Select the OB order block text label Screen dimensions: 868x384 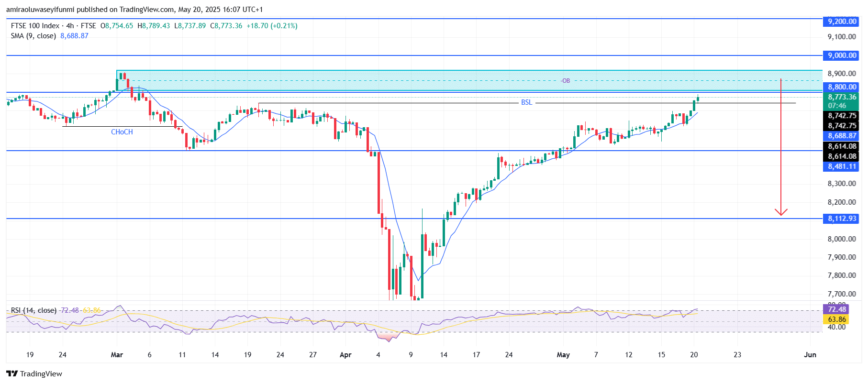(x=566, y=81)
